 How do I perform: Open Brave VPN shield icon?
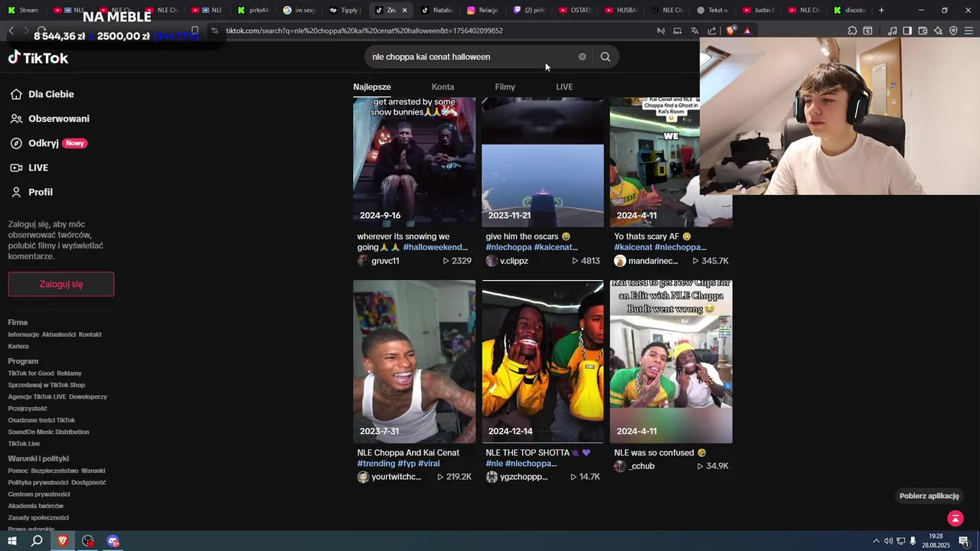pyautogui.click(x=953, y=31)
